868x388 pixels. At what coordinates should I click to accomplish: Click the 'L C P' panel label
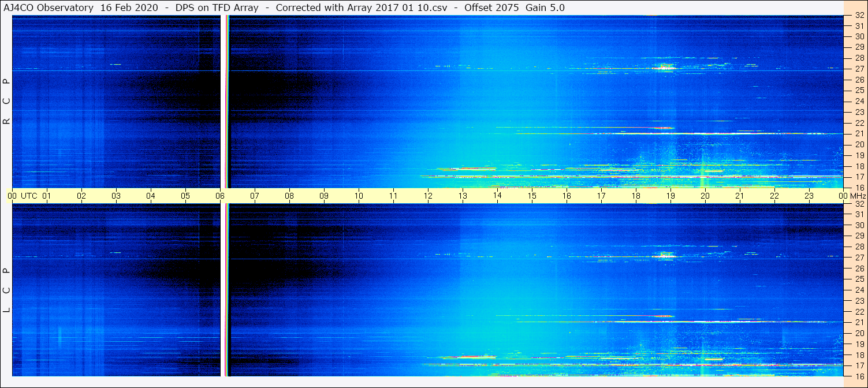7,290
